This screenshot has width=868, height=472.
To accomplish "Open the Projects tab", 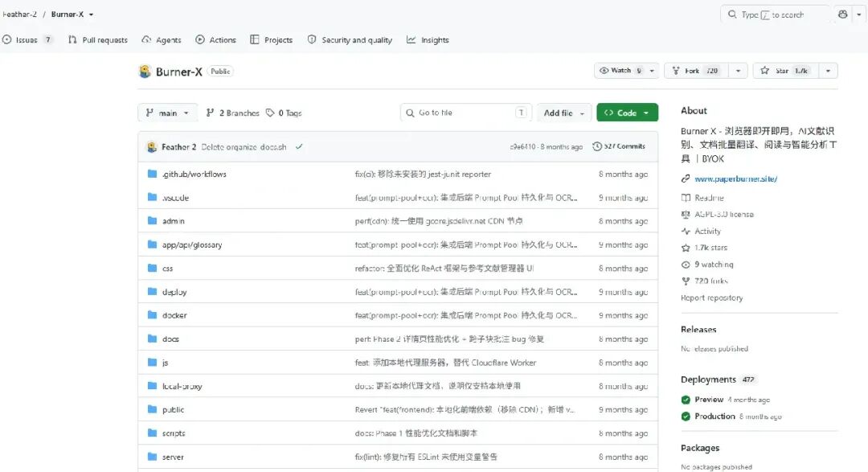I will click(272, 40).
